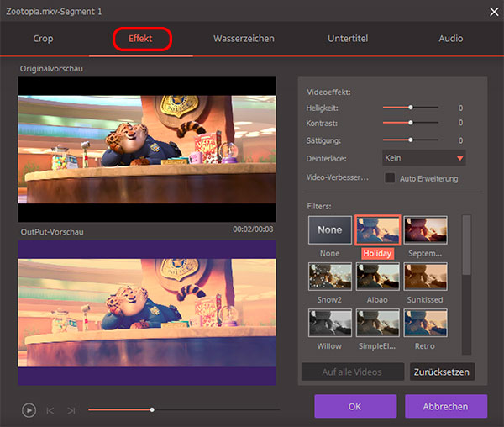The width and height of the screenshot is (504, 427).
Task: Click the Kontrast slider handle
Action: pos(411,123)
